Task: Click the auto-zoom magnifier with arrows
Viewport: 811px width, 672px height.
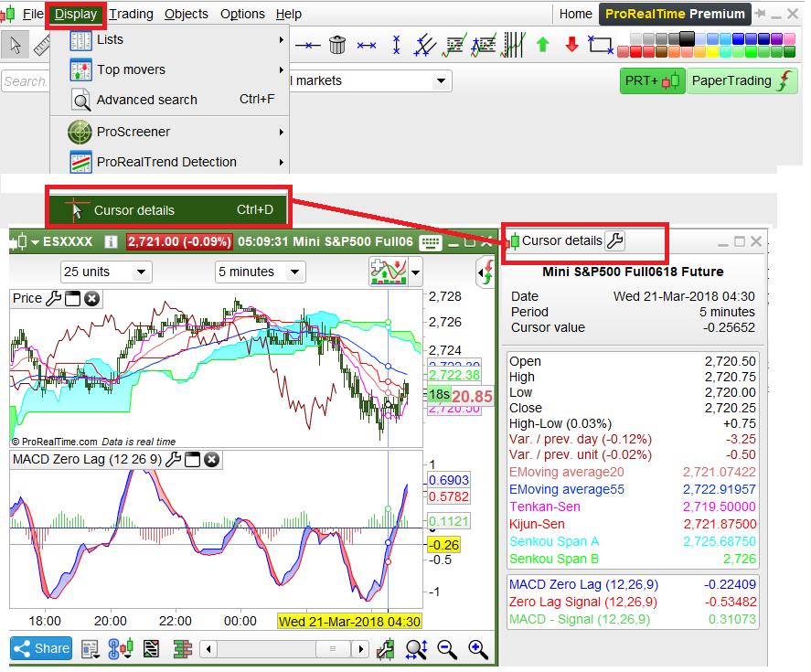Action: 416,649
